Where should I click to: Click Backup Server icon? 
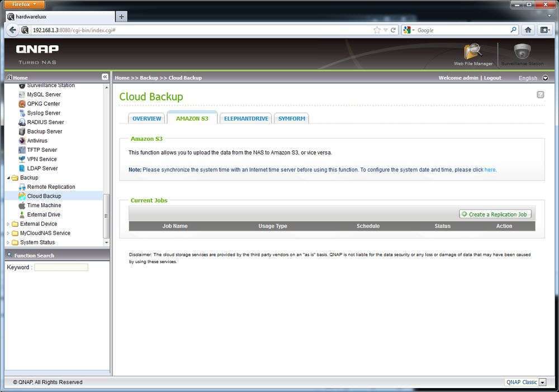point(22,132)
